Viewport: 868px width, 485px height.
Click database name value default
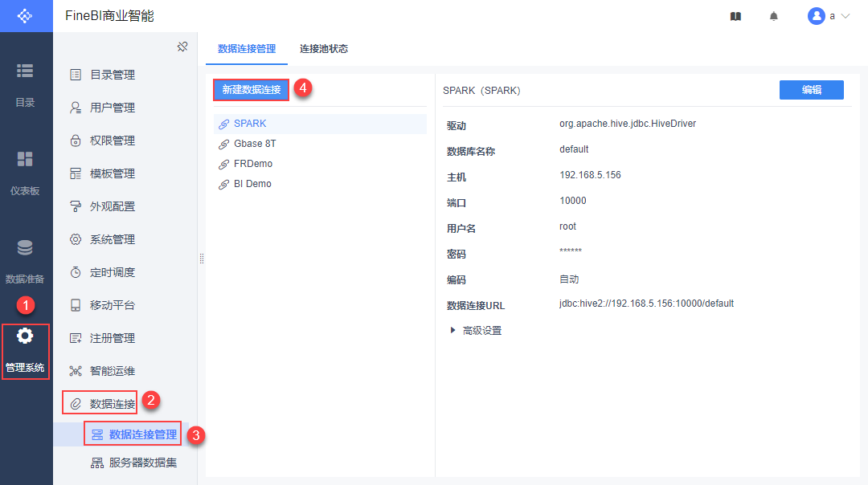point(574,149)
